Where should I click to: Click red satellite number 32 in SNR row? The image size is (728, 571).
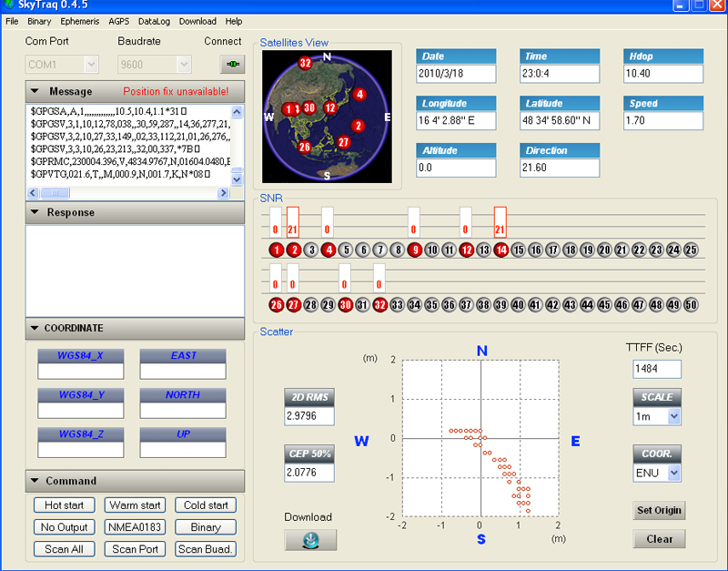pos(379,305)
